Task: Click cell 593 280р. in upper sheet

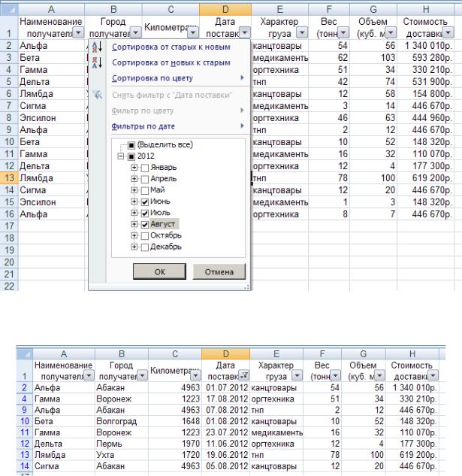Action: point(426,58)
